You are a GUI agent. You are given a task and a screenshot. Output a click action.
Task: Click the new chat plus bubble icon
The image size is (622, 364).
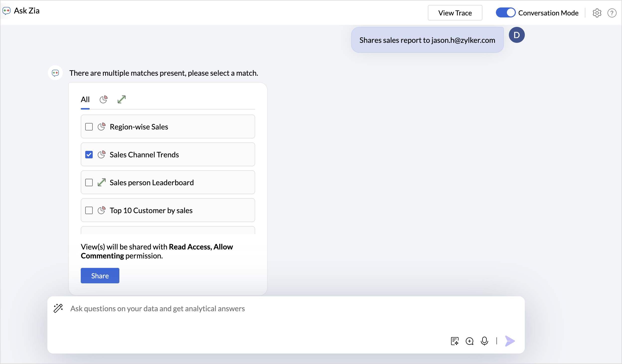coord(469,341)
